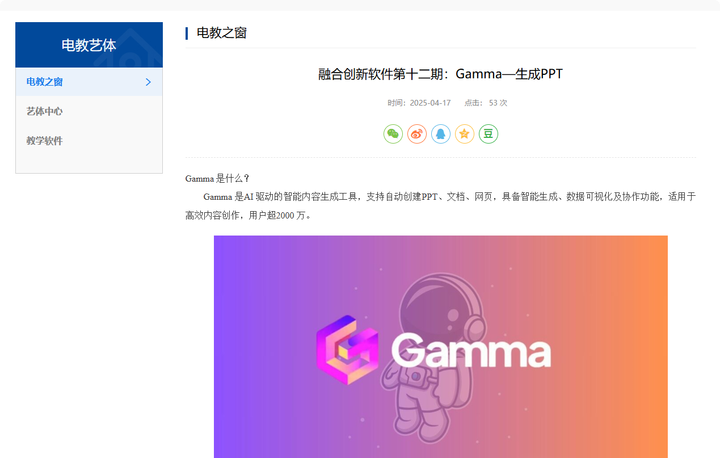720x458 pixels.
Task: Share article to Douban icon
Action: (489, 134)
